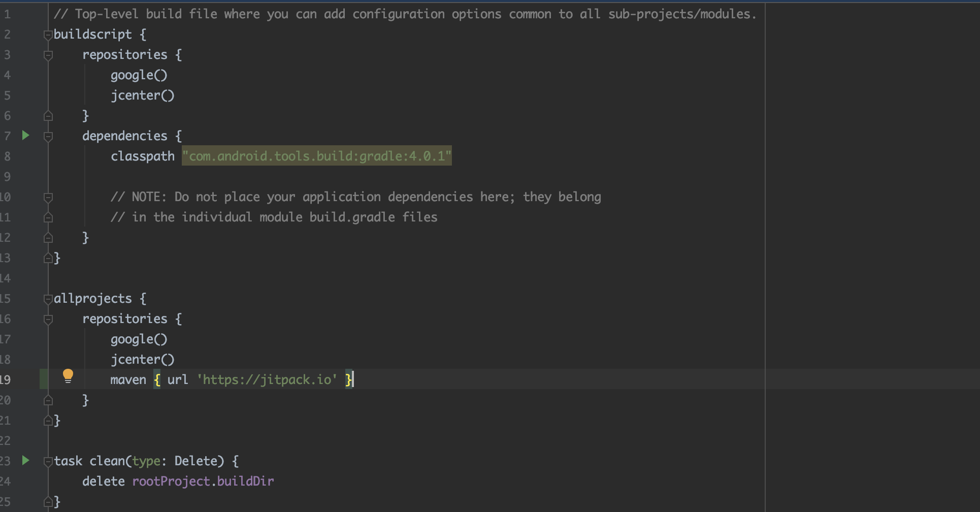Image resolution: width=980 pixels, height=512 pixels.
Task: Click the 'https://jitpack.io' URL string
Action: point(267,379)
